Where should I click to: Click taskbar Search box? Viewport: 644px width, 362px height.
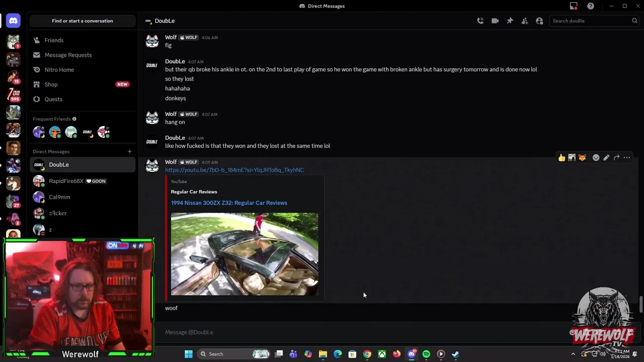234,354
